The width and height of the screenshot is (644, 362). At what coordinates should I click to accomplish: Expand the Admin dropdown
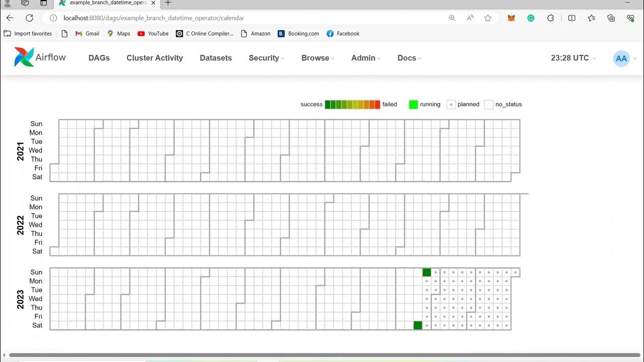pos(366,58)
